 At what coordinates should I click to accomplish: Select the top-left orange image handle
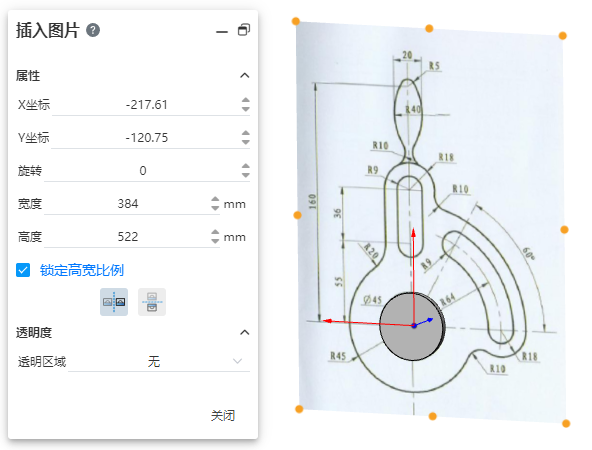coord(296,21)
